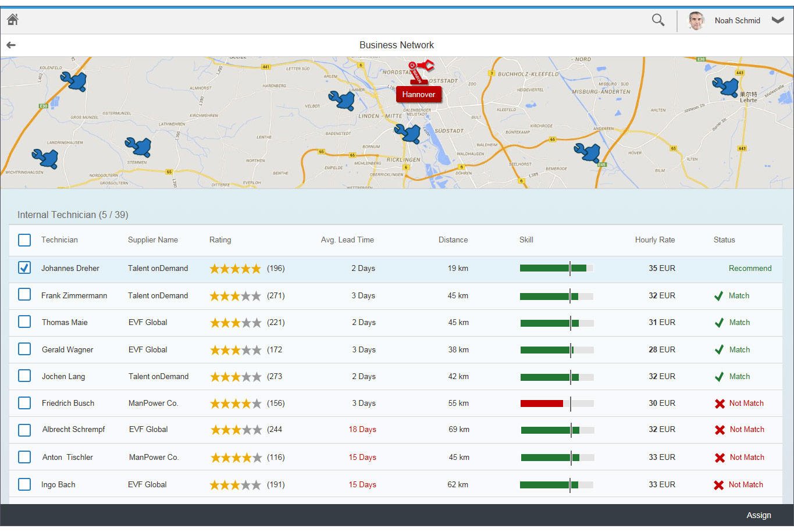Sort by Hourly Rate column header
794x532 pixels.
[x=655, y=240]
